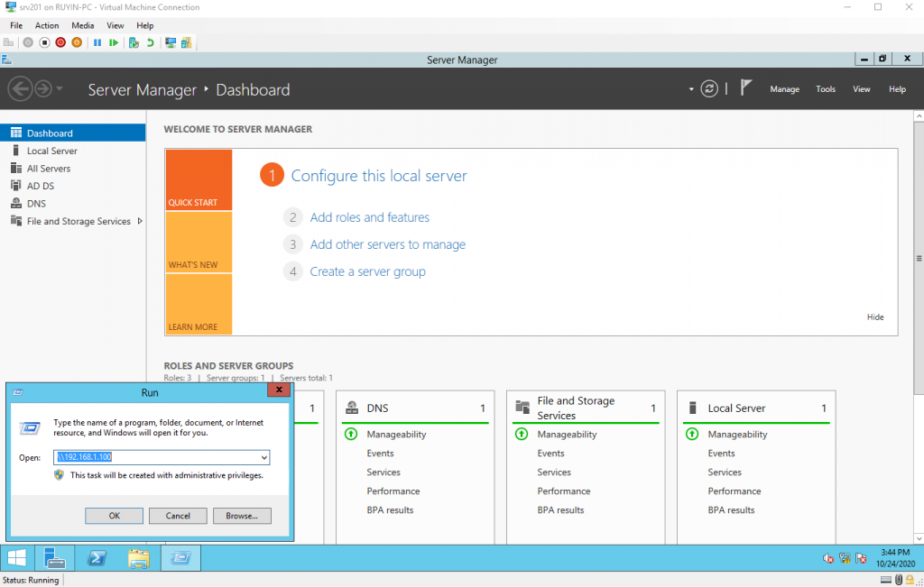The width and height of the screenshot is (924, 587).
Task: Click Add roles and features link
Action: 369,217
